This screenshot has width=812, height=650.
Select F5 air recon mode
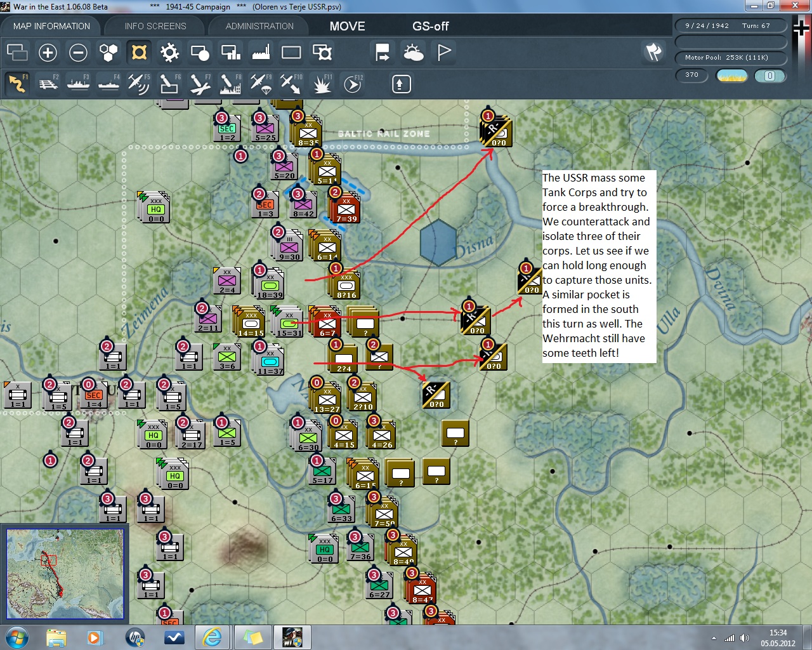(x=139, y=84)
